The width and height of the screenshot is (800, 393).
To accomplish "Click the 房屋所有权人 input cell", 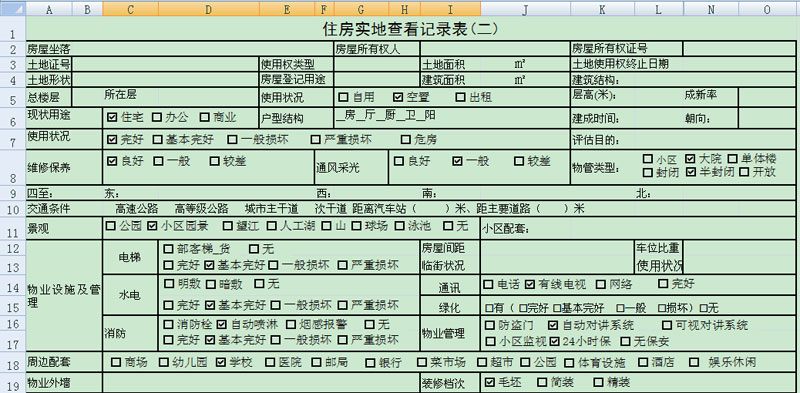I will [495, 48].
